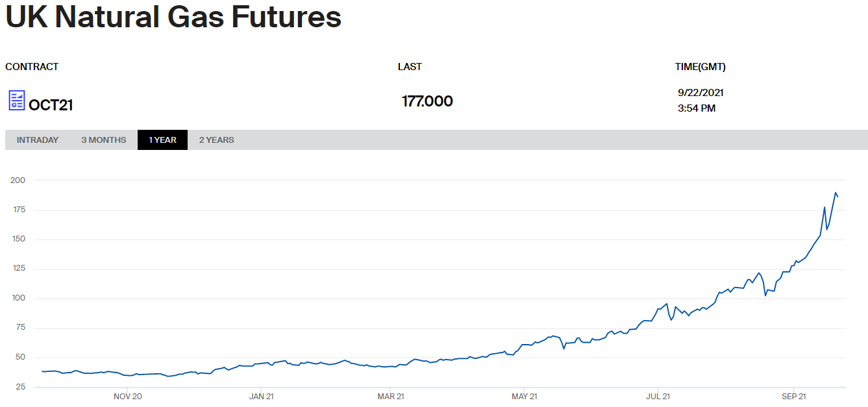868x407 pixels.
Task: Click the TIME(GMT) column header
Action: click(700, 67)
